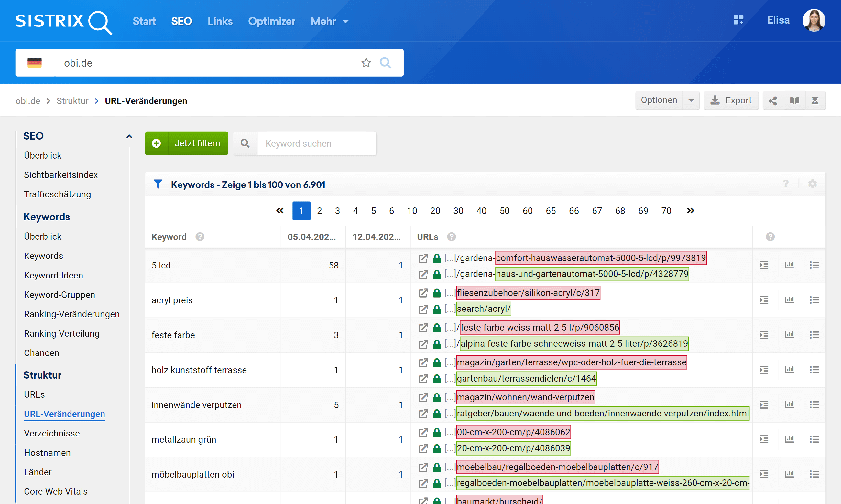This screenshot has width=841, height=504.
Task: Click the magnifier search icon next to obi.de
Action: coord(385,63)
